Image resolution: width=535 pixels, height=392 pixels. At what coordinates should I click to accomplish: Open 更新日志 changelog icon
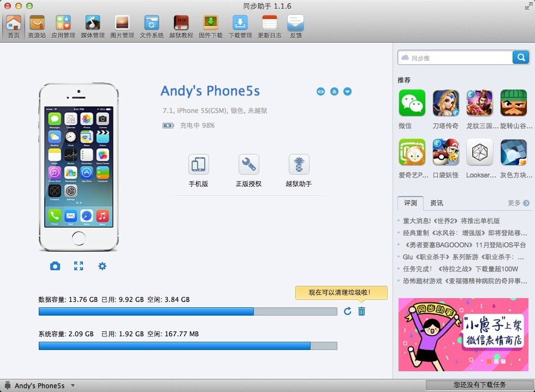[x=270, y=27]
